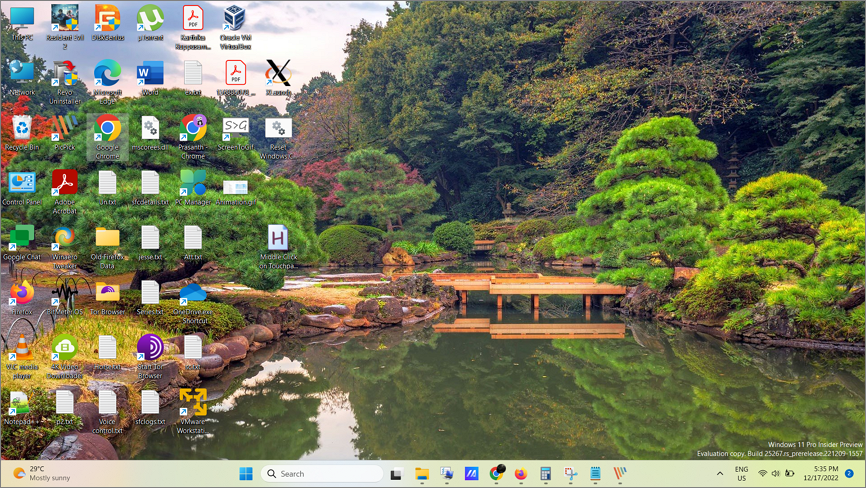
Task: Select the Firefox desktop shortcut
Action: pyautogui.click(x=22, y=298)
